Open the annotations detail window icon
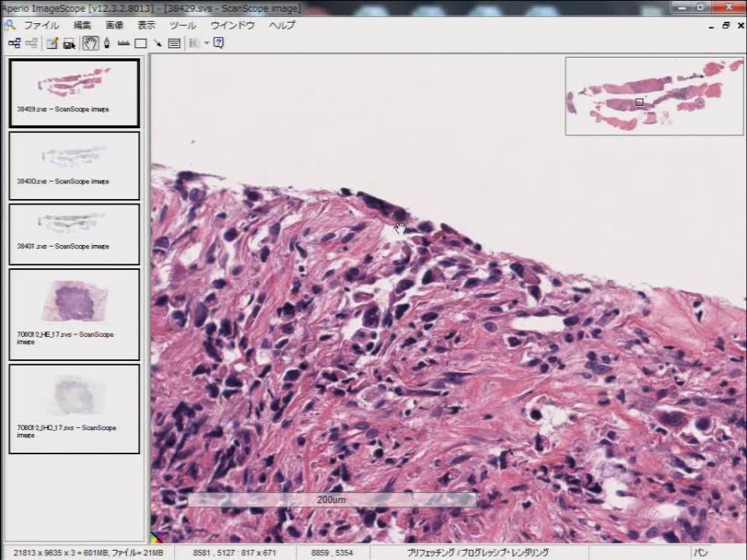Image resolution: width=747 pixels, height=560 pixels. (x=174, y=44)
